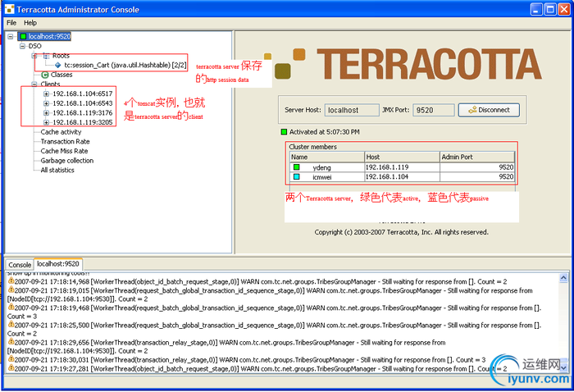Maximize the Terracotta Administrator Console window
Screen dimensions: 574x392
550,9
